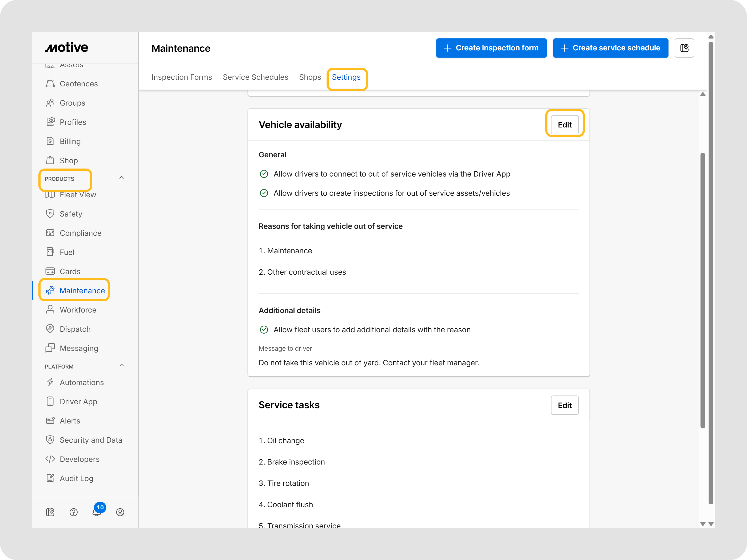Click the additional details checkmark
Screen dimensions: 747x560
pyautogui.click(x=264, y=330)
